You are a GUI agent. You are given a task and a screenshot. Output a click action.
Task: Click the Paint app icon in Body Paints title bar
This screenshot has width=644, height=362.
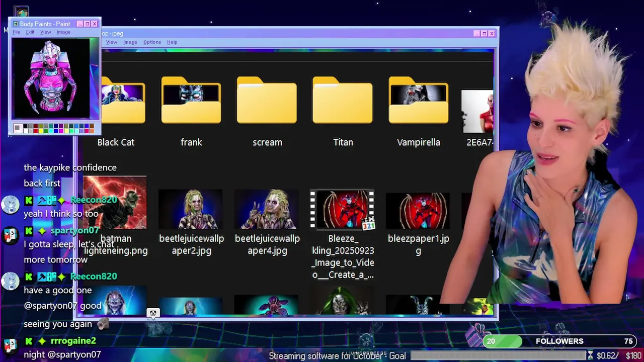[x=16, y=24]
